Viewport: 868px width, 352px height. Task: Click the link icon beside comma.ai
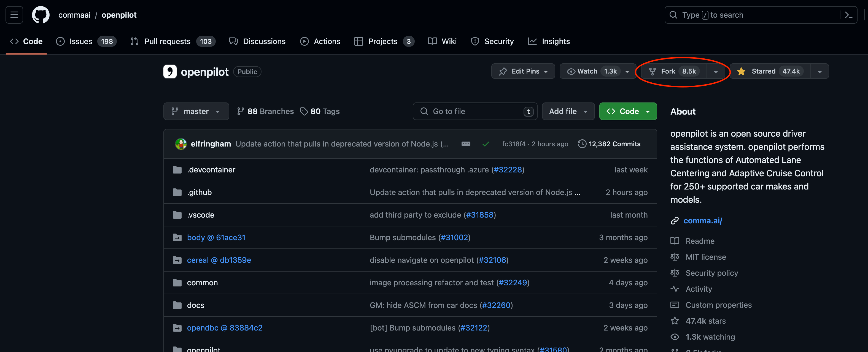click(675, 221)
